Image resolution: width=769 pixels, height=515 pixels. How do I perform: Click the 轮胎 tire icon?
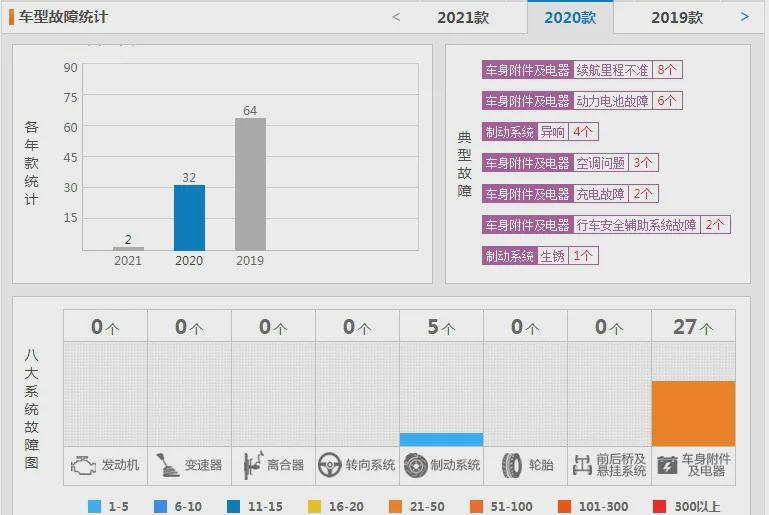tap(512, 465)
